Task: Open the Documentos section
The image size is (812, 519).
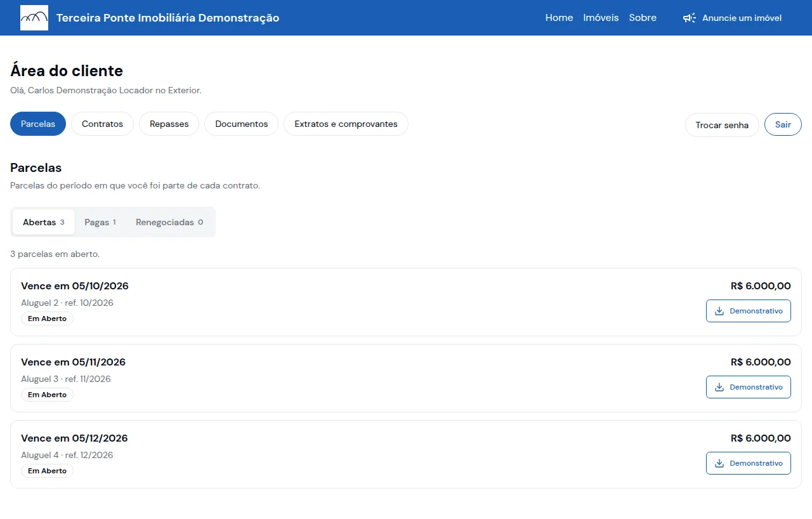Action: 242,124
